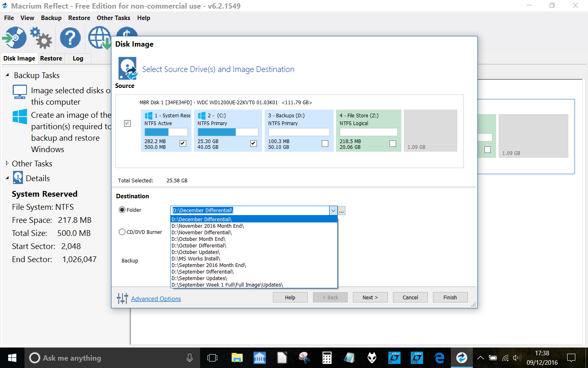Check the Backups (D:) partition checkbox

(x=325, y=143)
